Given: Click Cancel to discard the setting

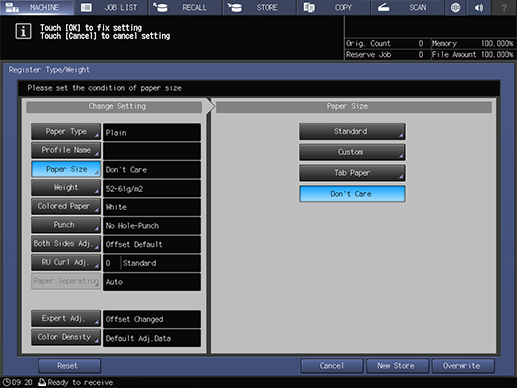Looking at the screenshot, I should tap(332, 366).
